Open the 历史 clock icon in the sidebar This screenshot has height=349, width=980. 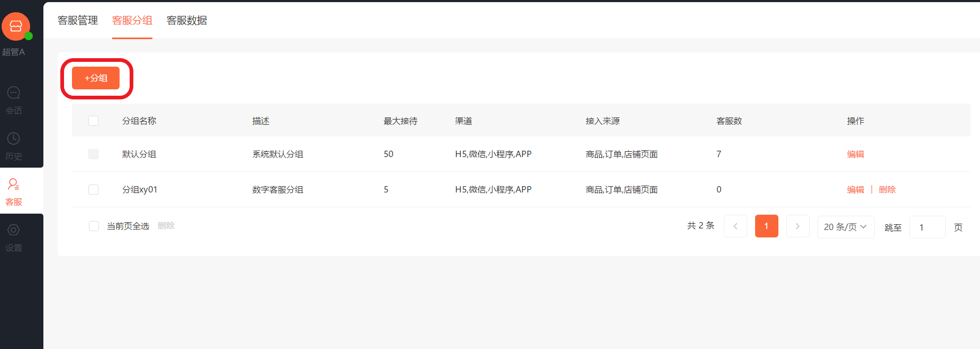pos(13,139)
